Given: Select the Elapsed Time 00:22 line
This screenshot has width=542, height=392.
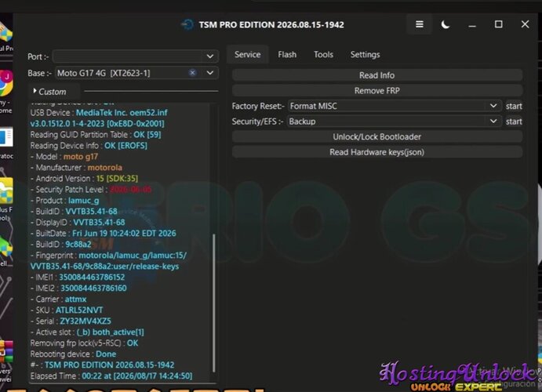Looking at the screenshot, I should (111, 376).
